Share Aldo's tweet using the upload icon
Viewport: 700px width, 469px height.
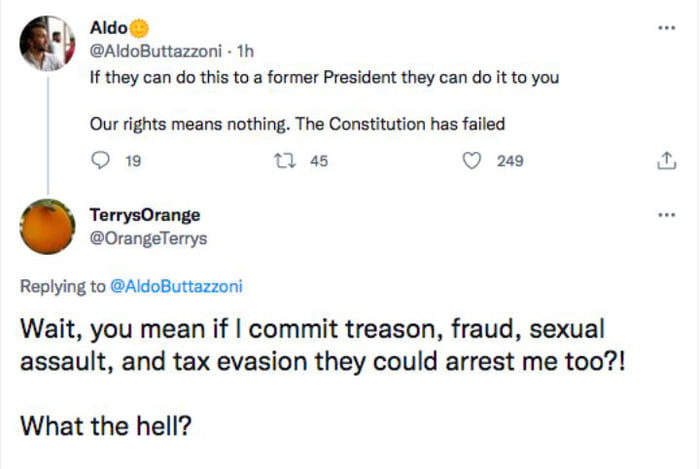[663, 160]
